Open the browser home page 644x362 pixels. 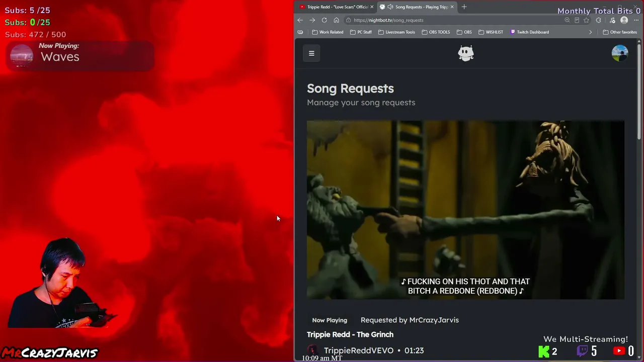pos(336,20)
